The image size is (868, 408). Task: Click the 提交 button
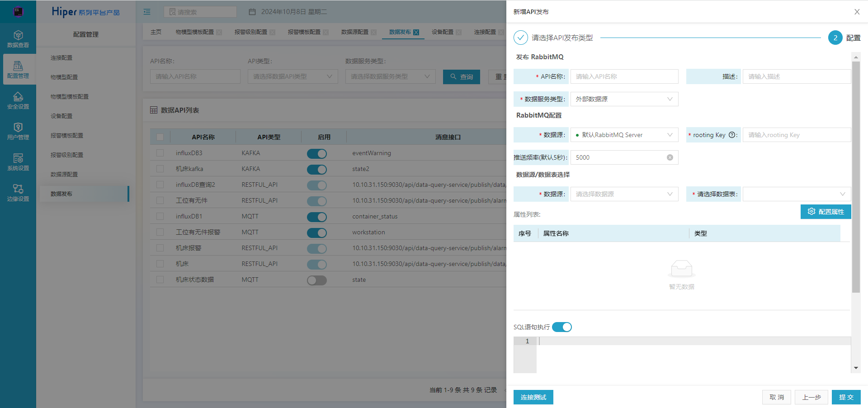pyautogui.click(x=846, y=397)
